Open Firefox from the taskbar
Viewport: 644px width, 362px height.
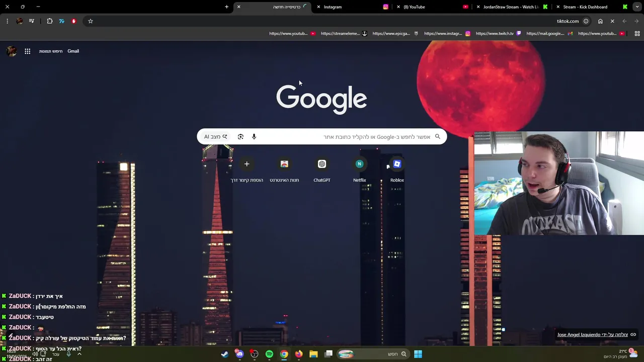[x=299, y=354]
